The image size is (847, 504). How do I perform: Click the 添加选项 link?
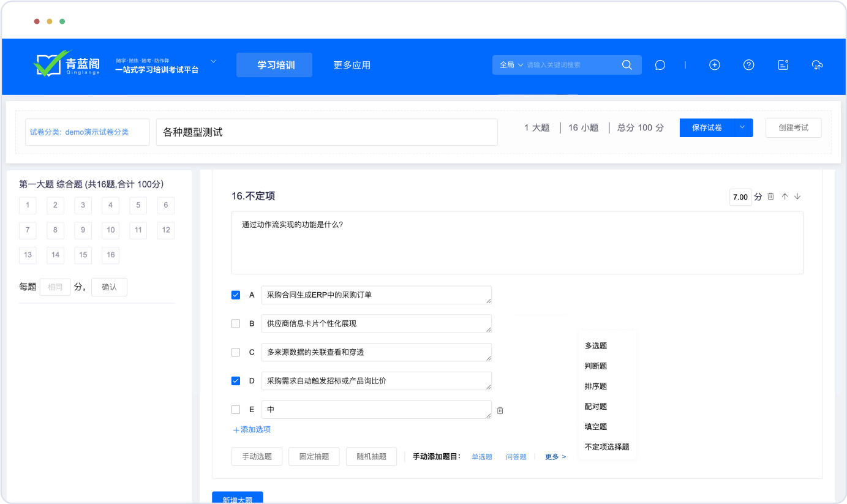252,429
